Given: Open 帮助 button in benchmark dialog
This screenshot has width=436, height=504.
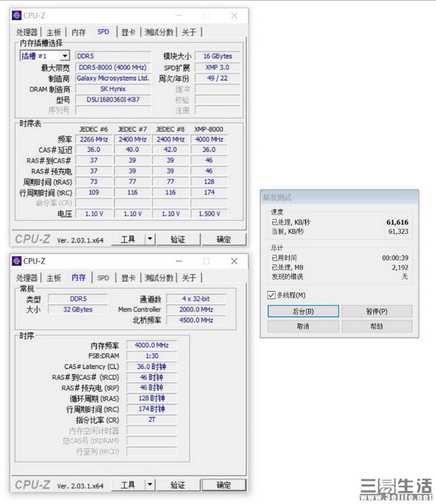Looking at the screenshot, I should click(377, 326).
